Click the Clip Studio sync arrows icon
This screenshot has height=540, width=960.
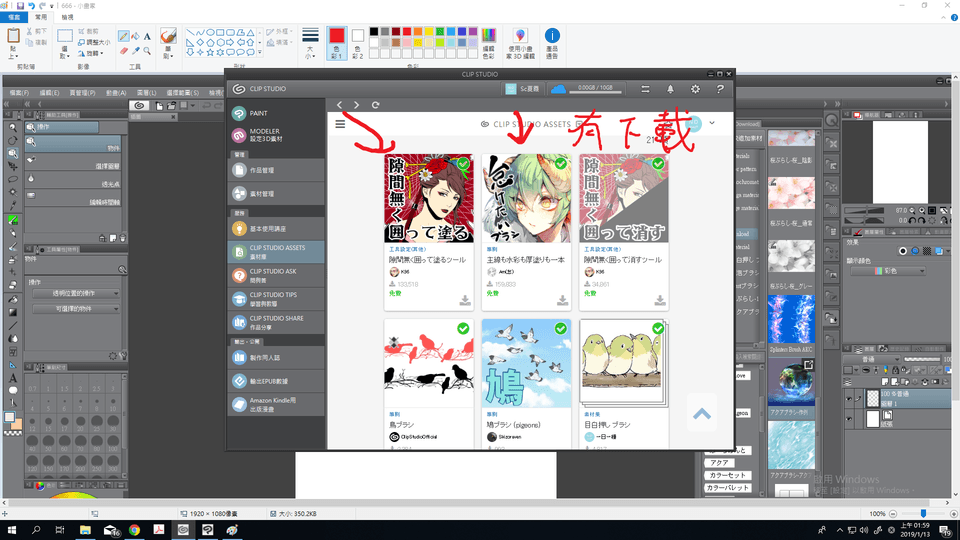tap(645, 89)
